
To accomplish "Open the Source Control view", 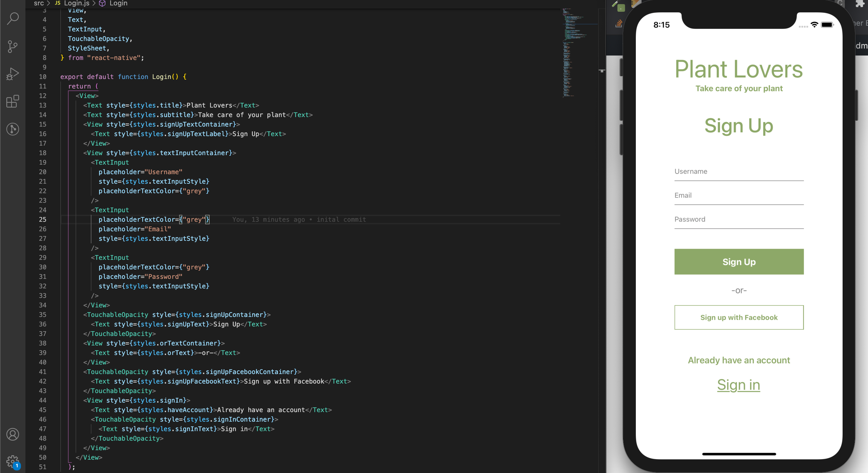I will tap(12, 46).
